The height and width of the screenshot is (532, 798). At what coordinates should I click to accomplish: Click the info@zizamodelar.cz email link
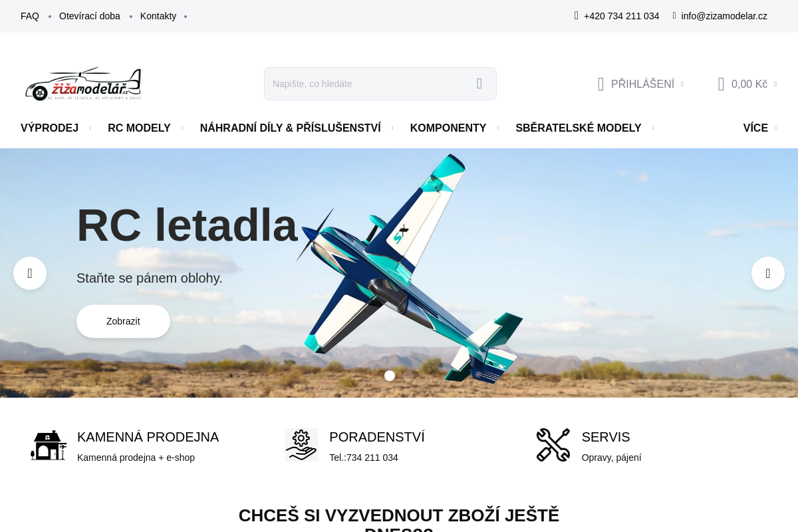pos(724,16)
